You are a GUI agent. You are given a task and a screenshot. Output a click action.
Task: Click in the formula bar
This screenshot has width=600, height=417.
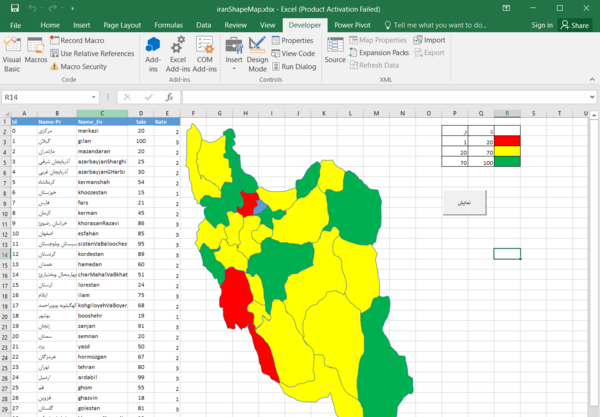pyautogui.click(x=385, y=97)
